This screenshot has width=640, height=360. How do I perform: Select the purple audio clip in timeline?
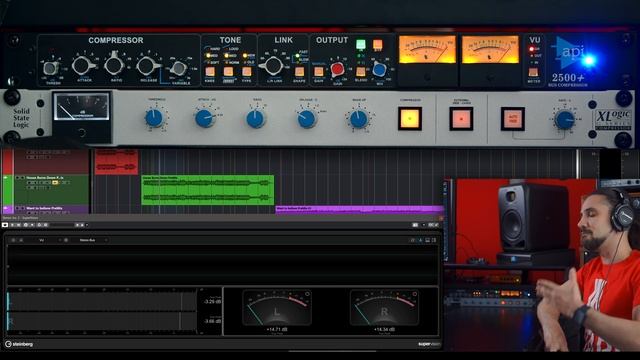(359, 209)
